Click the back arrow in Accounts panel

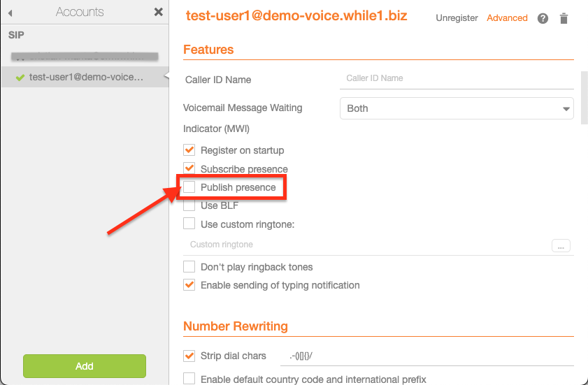tap(11, 13)
